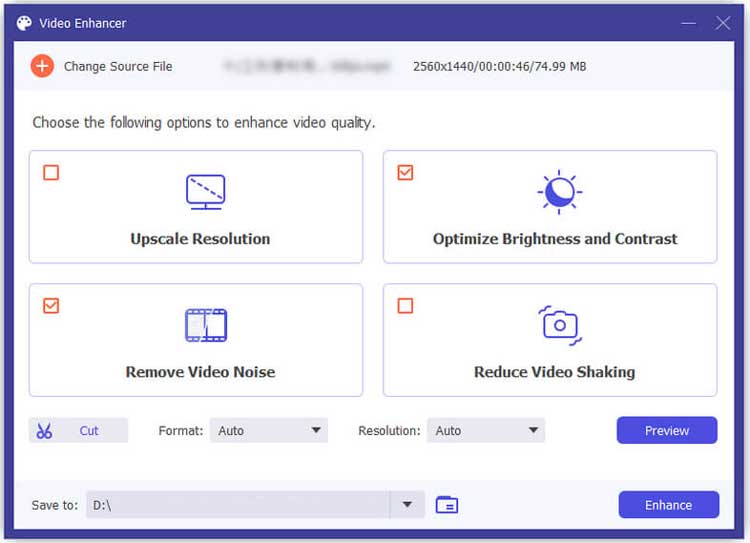This screenshot has height=543, width=750.
Task: Click the Remove Video Noise film icon
Action: click(x=205, y=325)
